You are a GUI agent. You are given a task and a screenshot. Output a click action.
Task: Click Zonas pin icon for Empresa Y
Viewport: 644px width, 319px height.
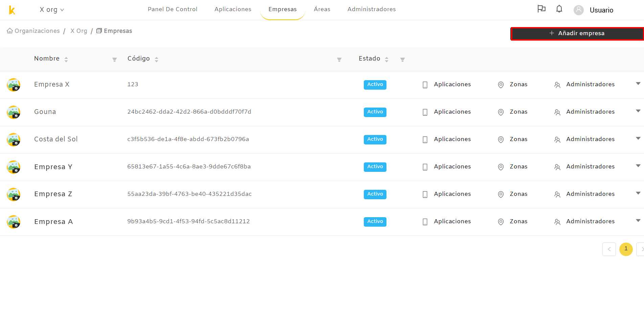click(501, 167)
